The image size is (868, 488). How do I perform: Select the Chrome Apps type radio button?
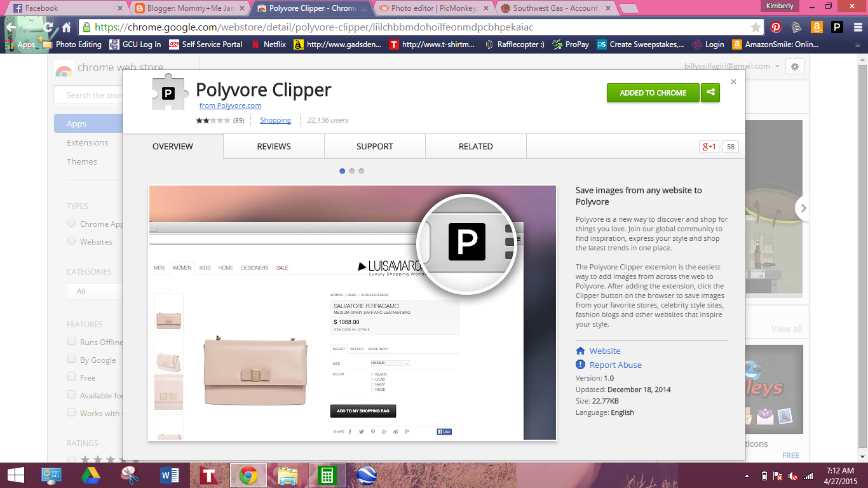(72, 223)
